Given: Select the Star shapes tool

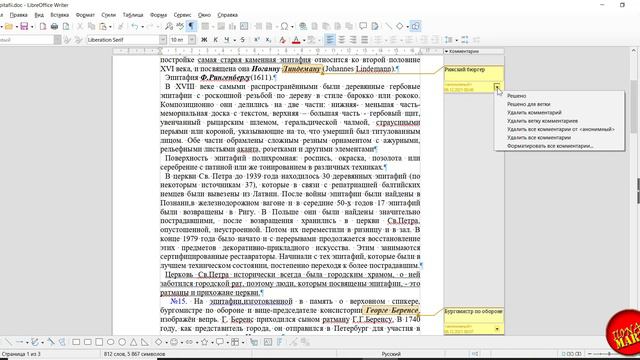Looking at the screenshot, I should pyautogui.click(x=204, y=342).
